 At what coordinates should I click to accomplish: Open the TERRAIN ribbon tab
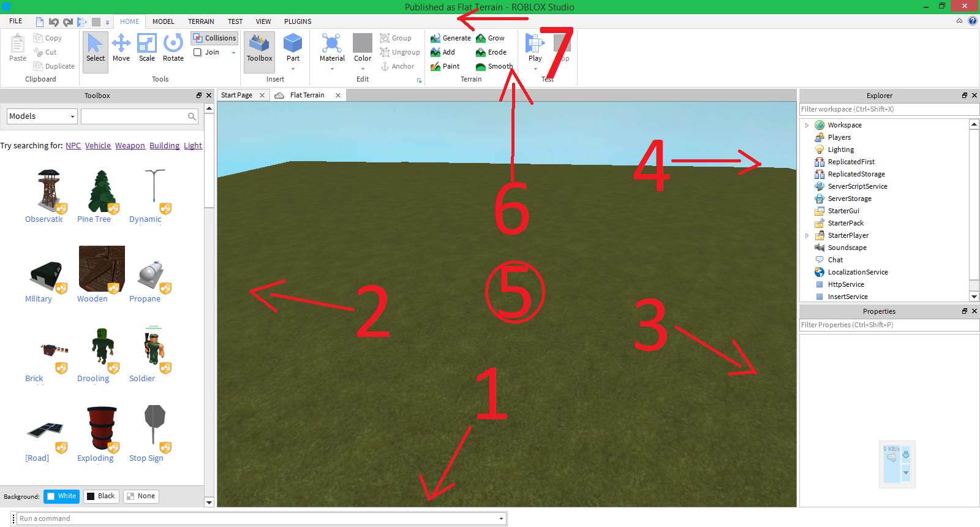click(201, 21)
